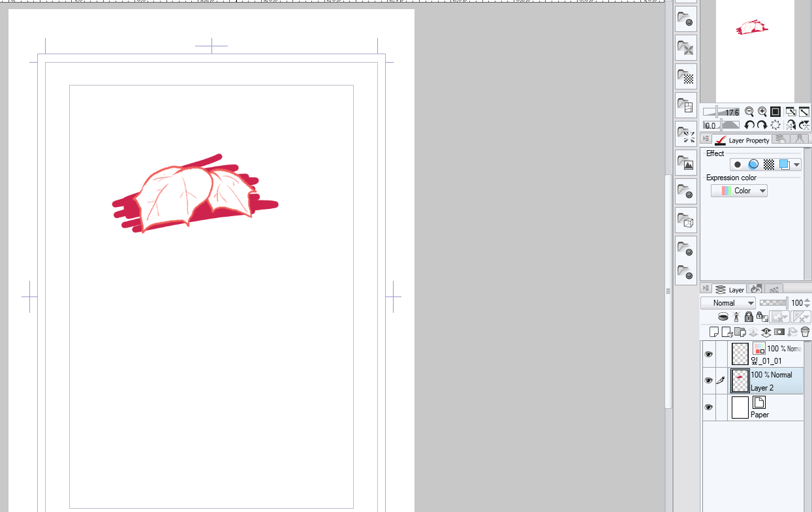Click the layer opacity slider
The image size is (812, 512).
774,303
